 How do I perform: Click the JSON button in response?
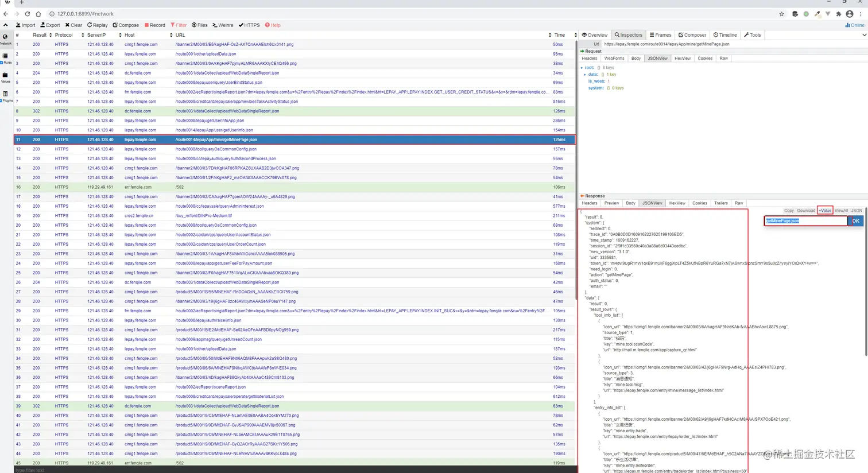tap(857, 211)
